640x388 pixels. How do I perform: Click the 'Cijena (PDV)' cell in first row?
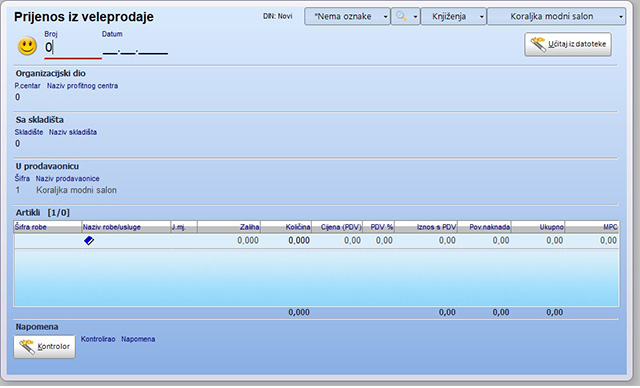337,241
